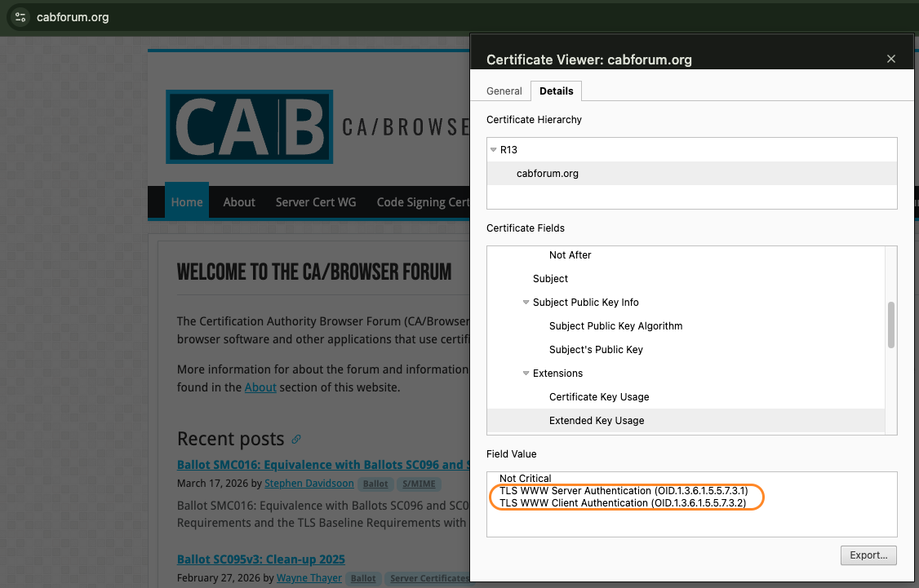This screenshot has height=588, width=919.
Task: Open Ballot SMC016 post link
Action: pyautogui.click(x=323, y=464)
